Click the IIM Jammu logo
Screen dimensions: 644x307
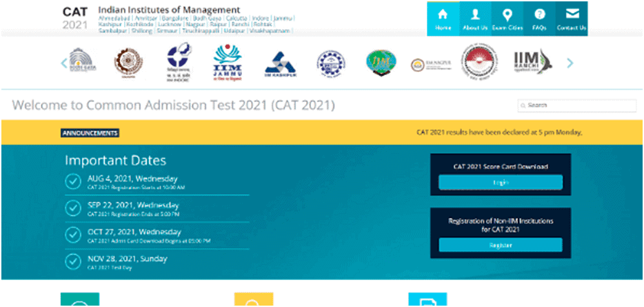coord(228,63)
